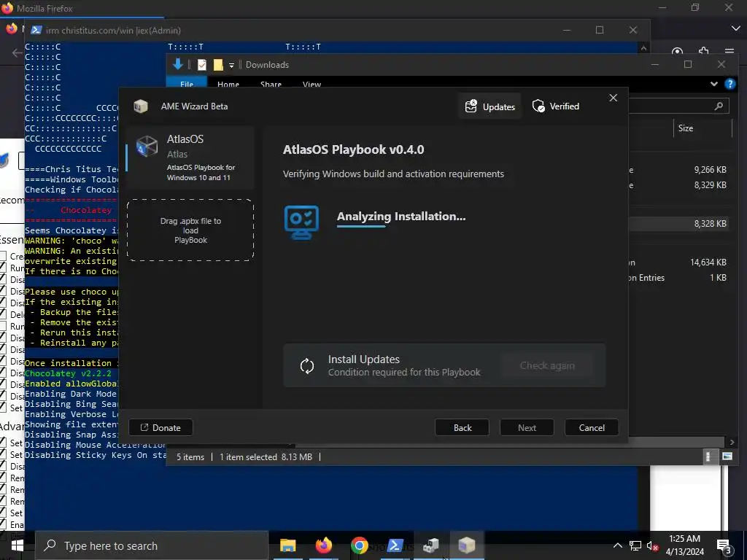
Task: Toggle the checkbox beside Del
Action: 3,314
